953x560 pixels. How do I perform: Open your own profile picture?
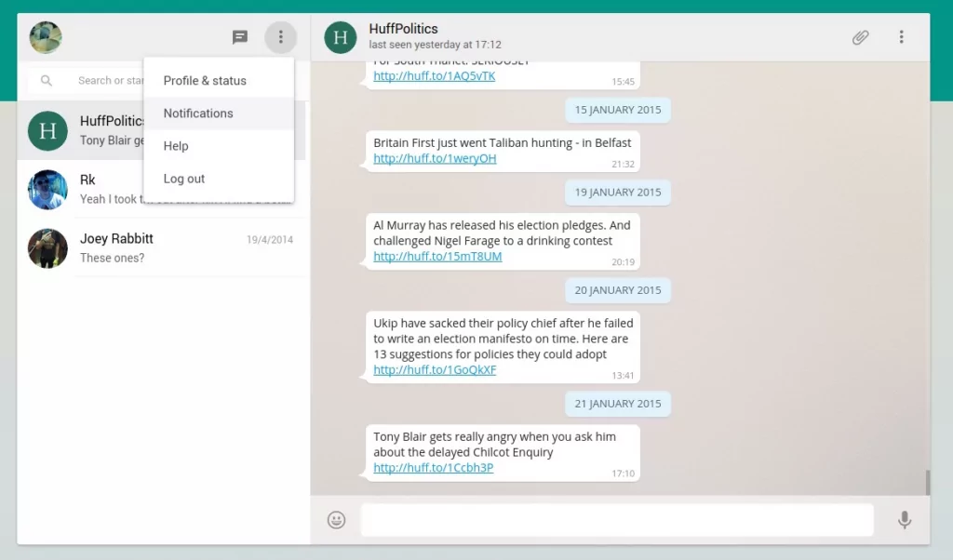tap(46, 37)
